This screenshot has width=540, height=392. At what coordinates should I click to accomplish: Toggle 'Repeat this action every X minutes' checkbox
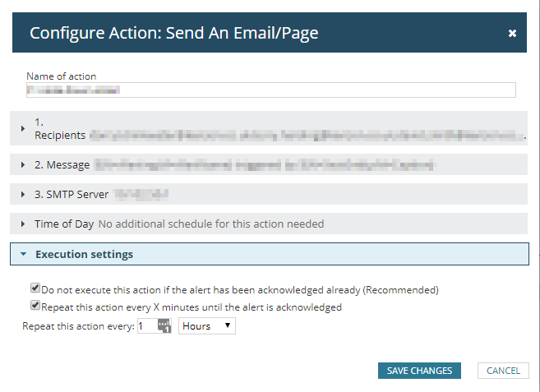click(35, 306)
